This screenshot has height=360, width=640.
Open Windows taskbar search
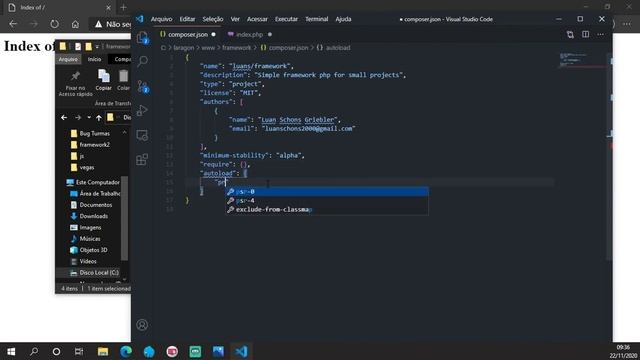[x=34, y=351]
